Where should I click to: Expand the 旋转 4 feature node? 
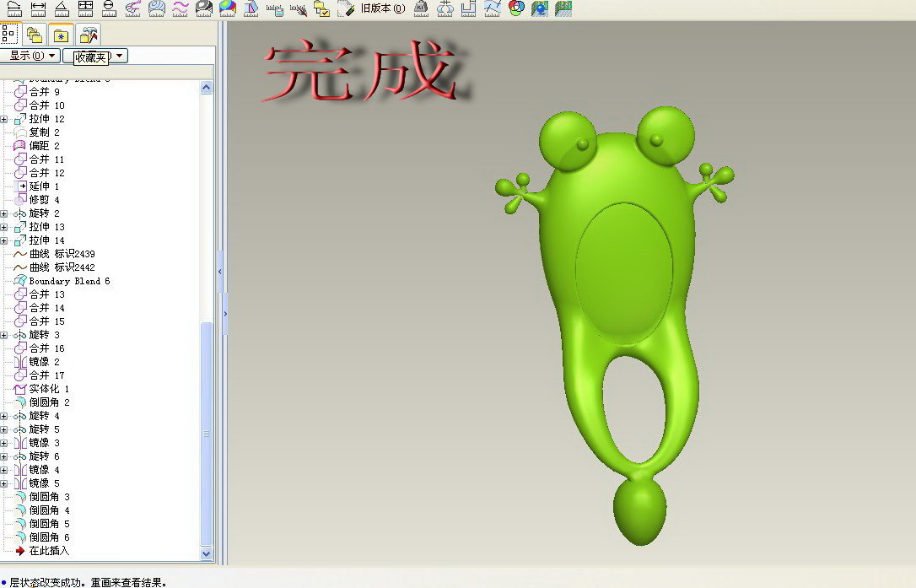(x=4, y=416)
